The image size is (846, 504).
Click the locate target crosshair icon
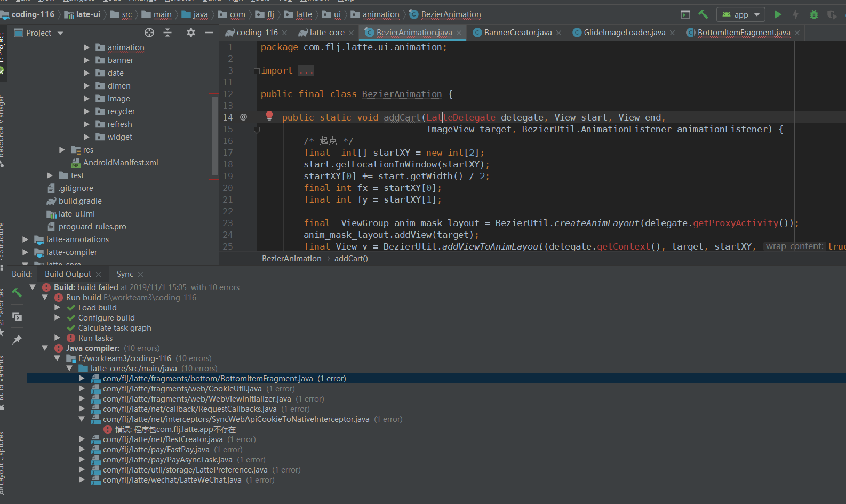(x=149, y=33)
